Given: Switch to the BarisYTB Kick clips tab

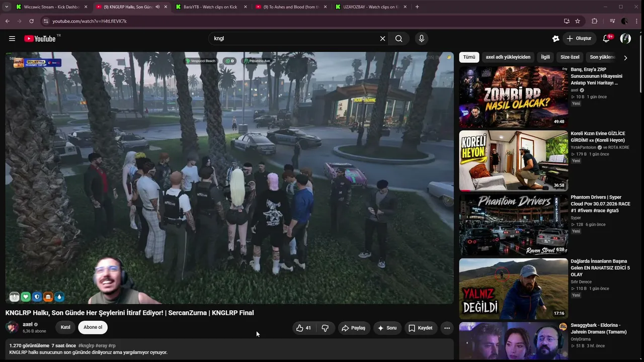Looking at the screenshot, I should [212, 7].
